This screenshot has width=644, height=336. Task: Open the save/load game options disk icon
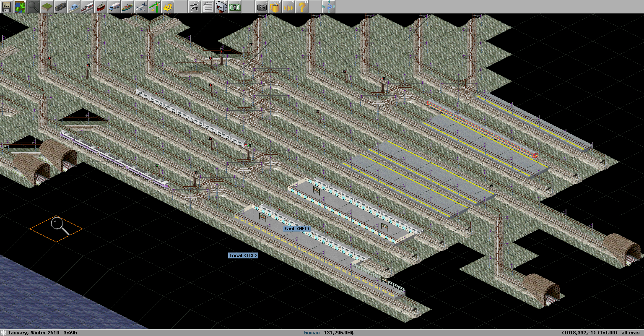point(7,7)
